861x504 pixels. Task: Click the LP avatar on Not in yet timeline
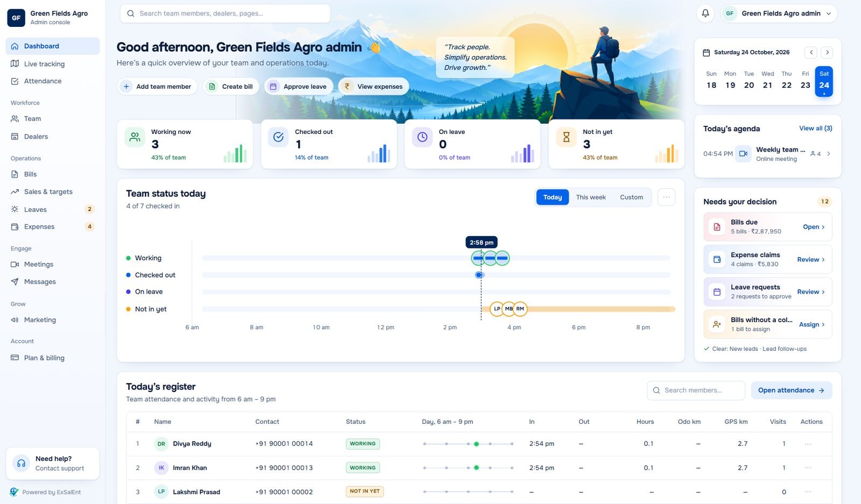point(497,309)
